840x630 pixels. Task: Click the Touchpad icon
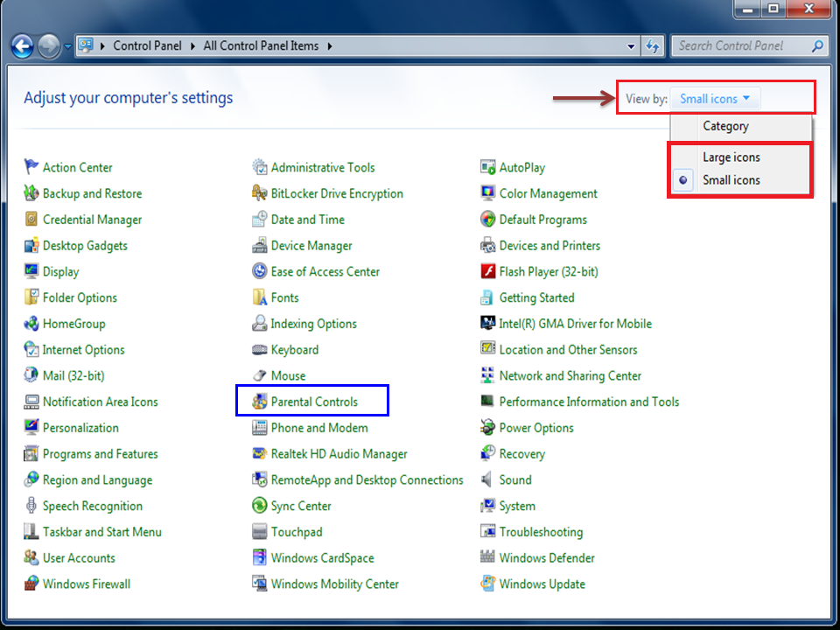coord(259,531)
